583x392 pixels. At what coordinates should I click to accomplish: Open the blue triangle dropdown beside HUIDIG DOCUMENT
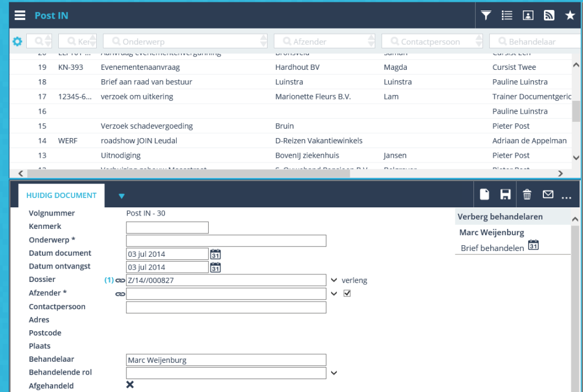click(121, 197)
